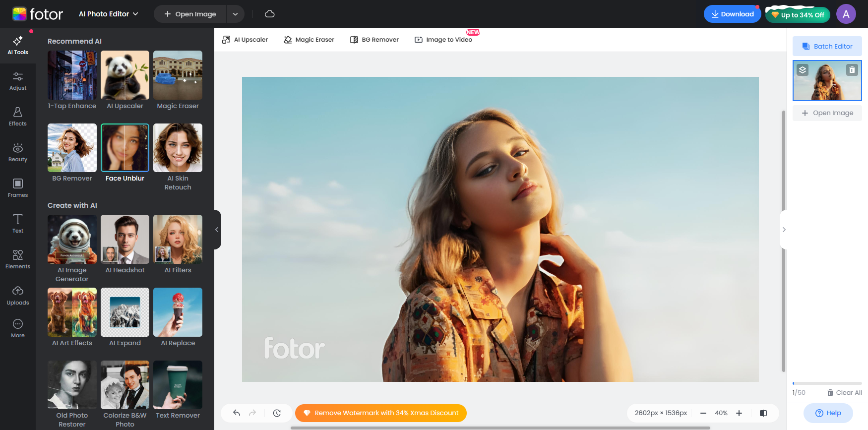Choose the AI Replace thumbnail
The height and width of the screenshot is (430, 868).
click(178, 312)
